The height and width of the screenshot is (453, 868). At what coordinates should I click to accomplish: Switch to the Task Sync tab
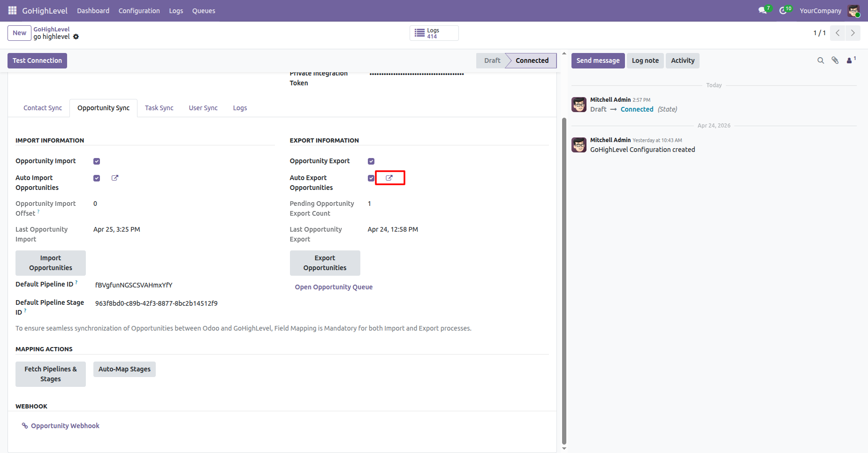click(x=159, y=108)
